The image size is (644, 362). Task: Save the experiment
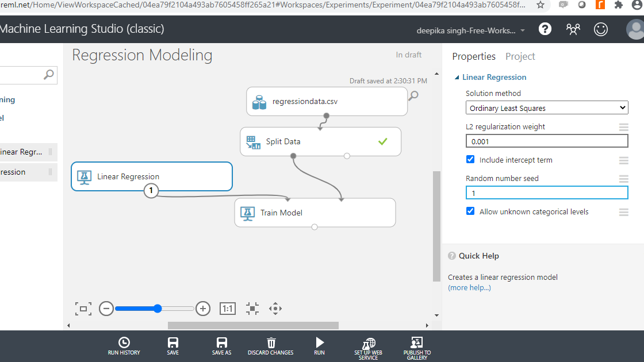coord(173,346)
